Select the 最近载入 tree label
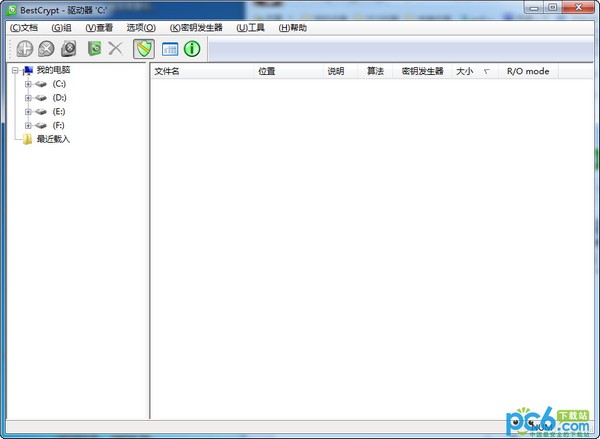Image resolution: width=600 pixels, height=439 pixels. 53,139
